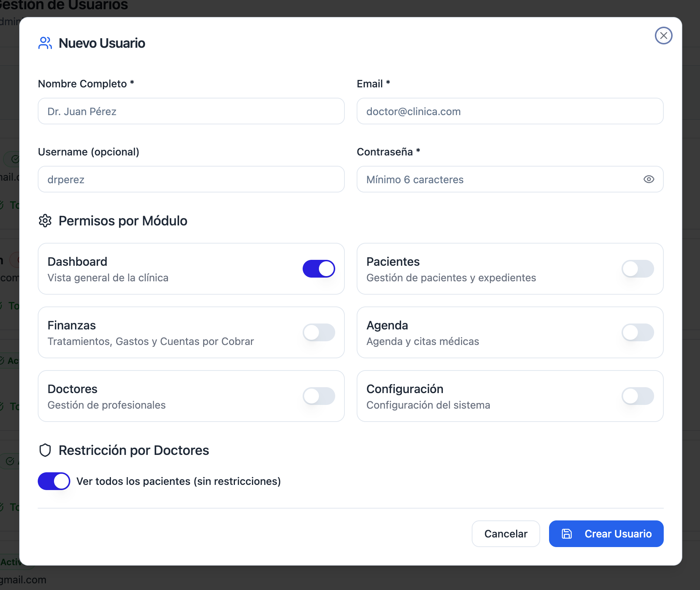Select the Username text field
This screenshot has height=590, width=700.
click(x=191, y=180)
